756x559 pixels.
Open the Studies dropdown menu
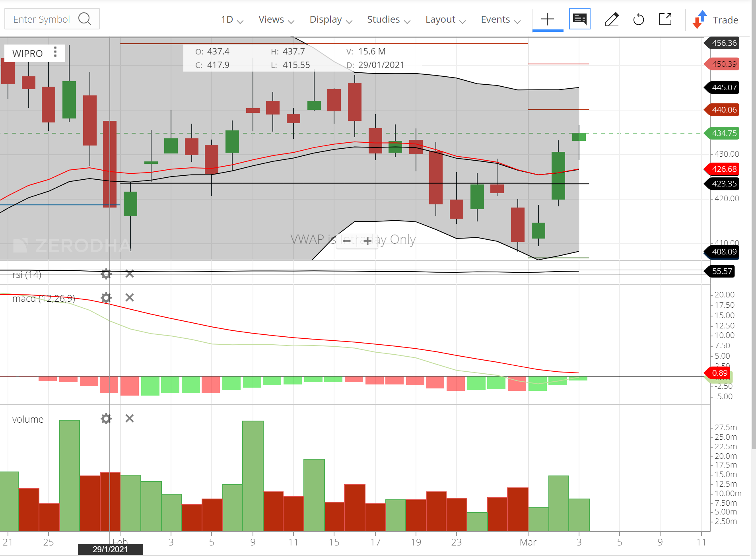tap(389, 19)
